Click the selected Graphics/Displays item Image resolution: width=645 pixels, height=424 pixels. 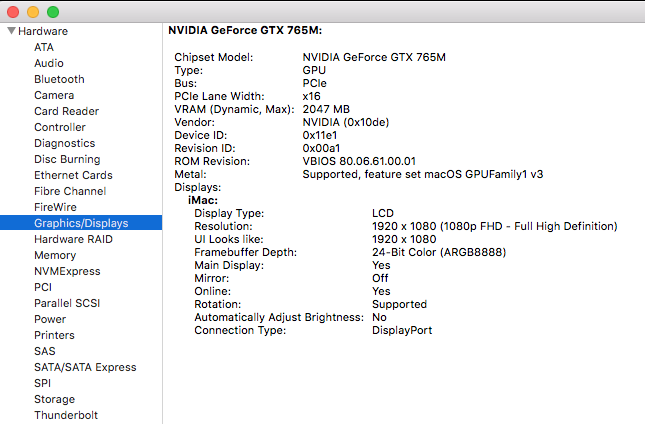[81, 223]
